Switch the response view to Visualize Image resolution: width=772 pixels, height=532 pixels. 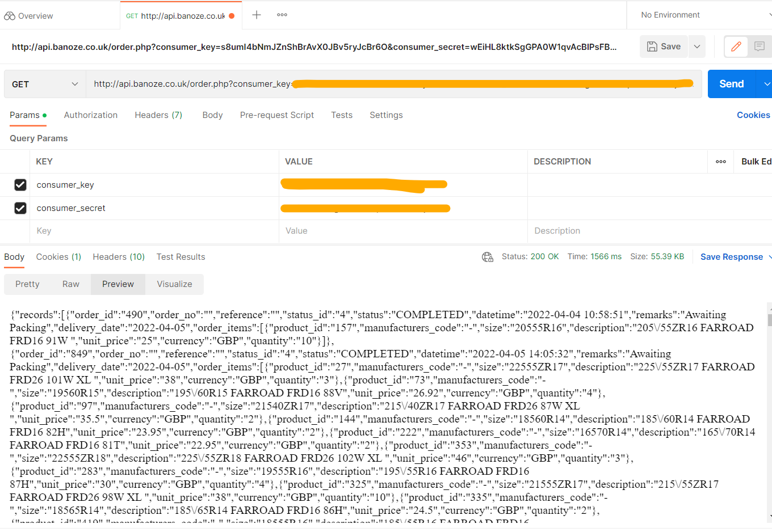pyautogui.click(x=174, y=284)
